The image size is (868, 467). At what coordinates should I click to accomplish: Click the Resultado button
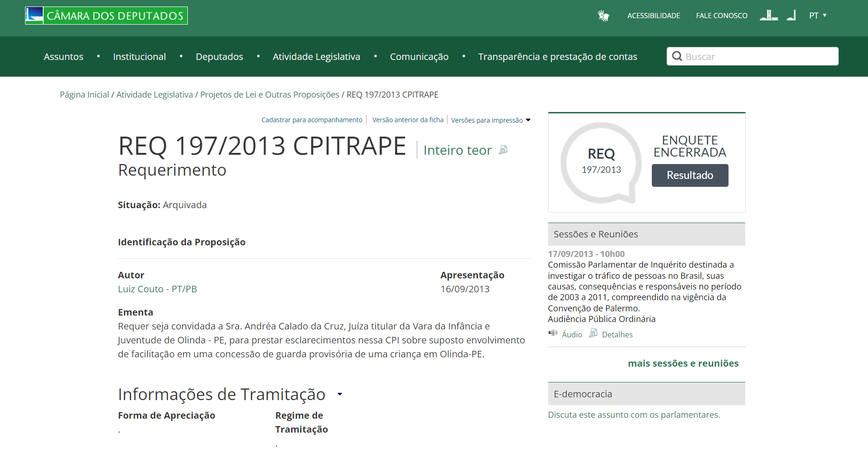pyautogui.click(x=689, y=175)
